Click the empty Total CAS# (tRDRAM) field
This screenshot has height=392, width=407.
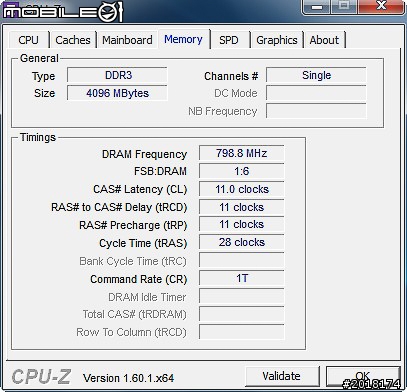click(x=242, y=314)
